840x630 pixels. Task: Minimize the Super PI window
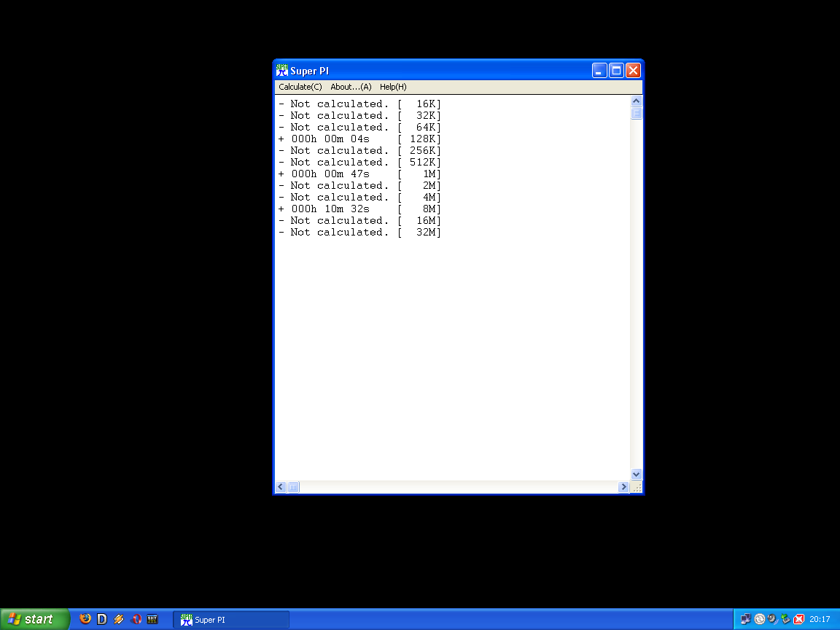pyautogui.click(x=599, y=70)
